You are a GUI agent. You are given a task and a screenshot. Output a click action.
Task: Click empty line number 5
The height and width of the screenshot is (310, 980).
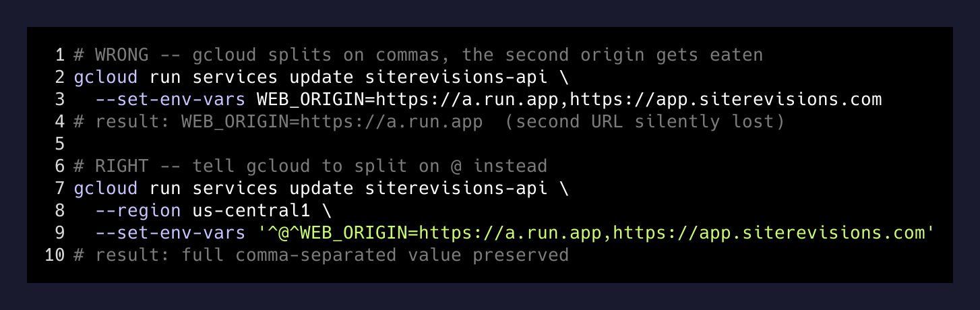point(59,144)
